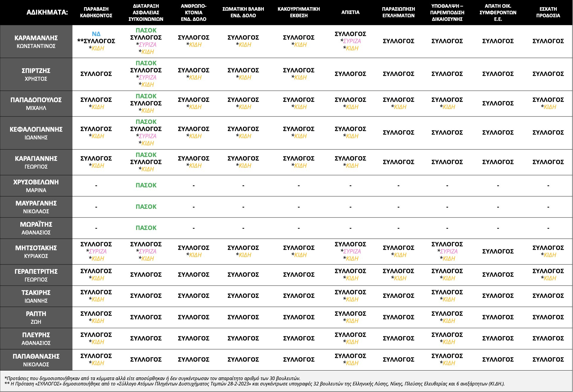
Task: Click ΠΑΣΟΚ in the ΧΡΥΣΟΒΕΛΩΝΗ row
Action: pos(146,185)
